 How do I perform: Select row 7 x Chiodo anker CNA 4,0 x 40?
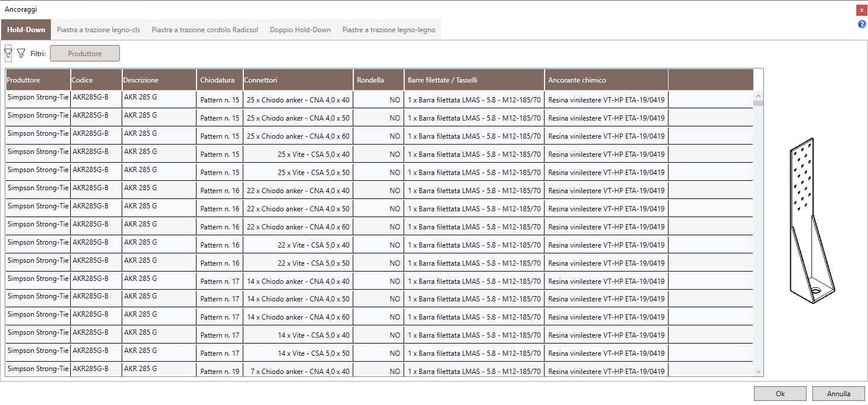(379, 370)
